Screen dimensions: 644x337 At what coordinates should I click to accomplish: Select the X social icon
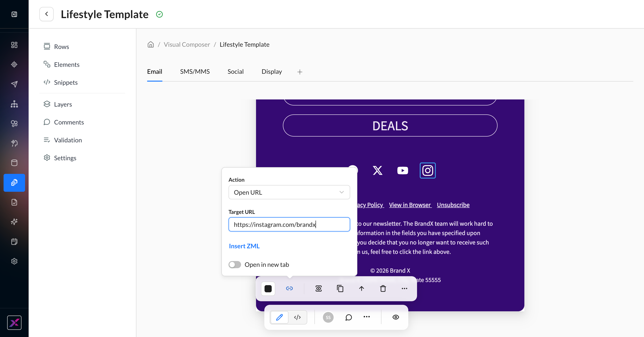377,170
